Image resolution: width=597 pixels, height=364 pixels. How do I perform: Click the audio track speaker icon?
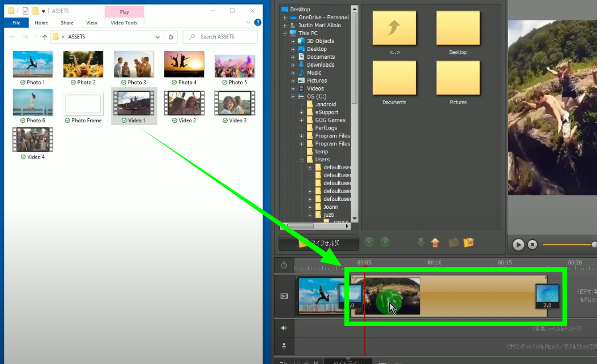tap(284, 327)
